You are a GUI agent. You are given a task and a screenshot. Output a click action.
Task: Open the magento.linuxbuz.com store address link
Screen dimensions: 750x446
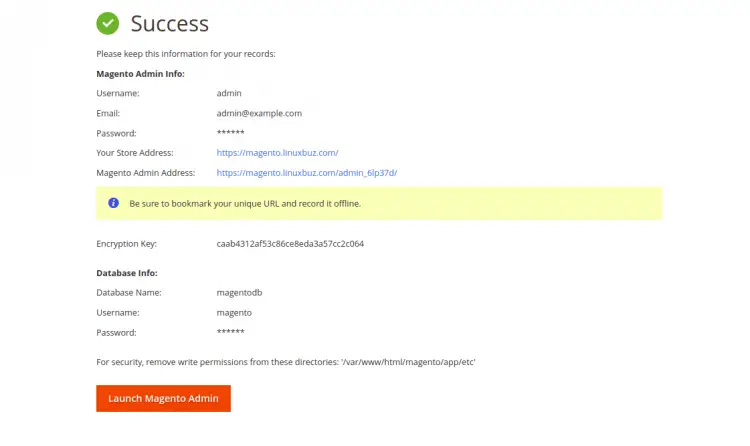(x=277, y=153)
